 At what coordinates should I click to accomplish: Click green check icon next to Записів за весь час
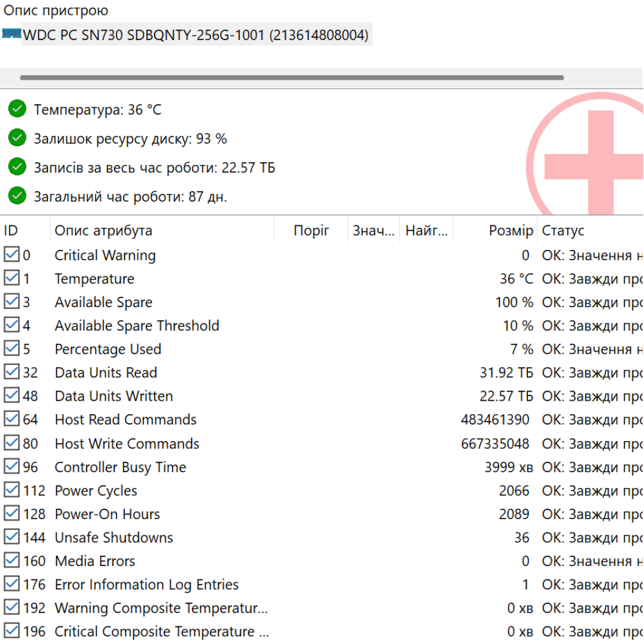[x=17, y=167]
